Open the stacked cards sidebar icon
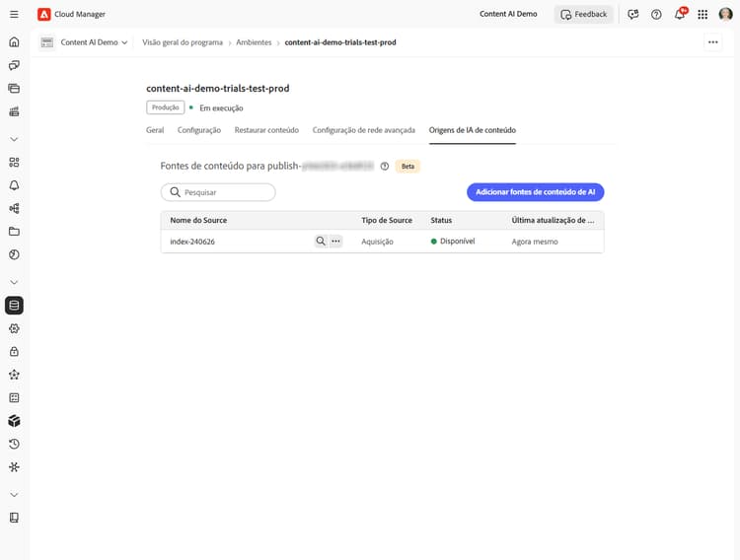The width and height of the screenshot is (740, 560). [14, 88]
